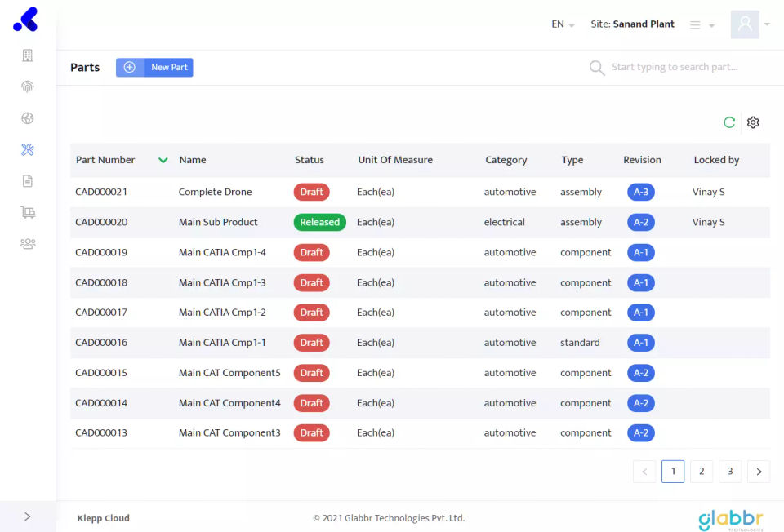The height and width of the screenshot is (532, 784).
Task: Open part CAD000014
Action: coord(101,403)
